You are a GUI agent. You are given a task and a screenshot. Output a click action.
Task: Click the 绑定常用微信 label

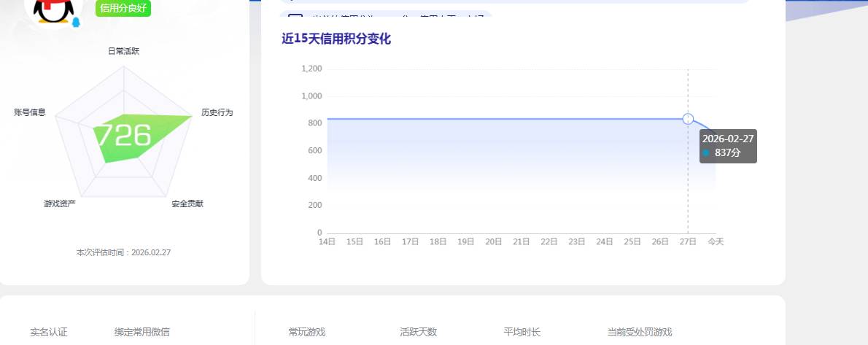click(142, 333)
